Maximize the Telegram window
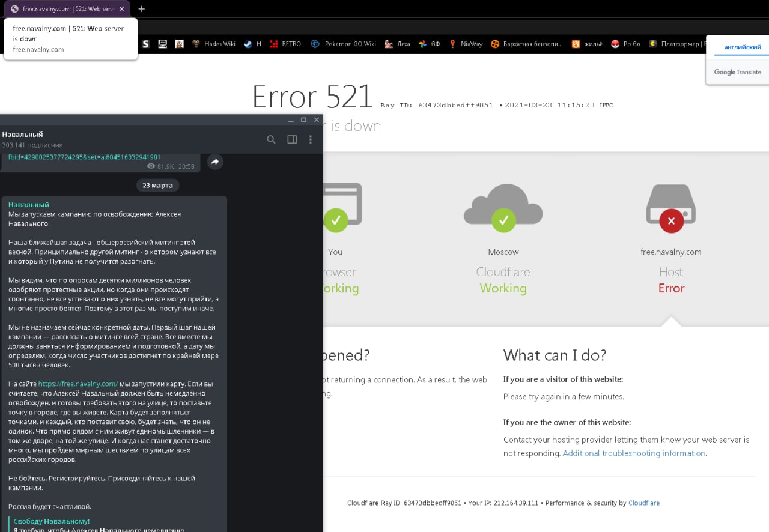This screenshot has height=532, width=769. tap(303, 120)
